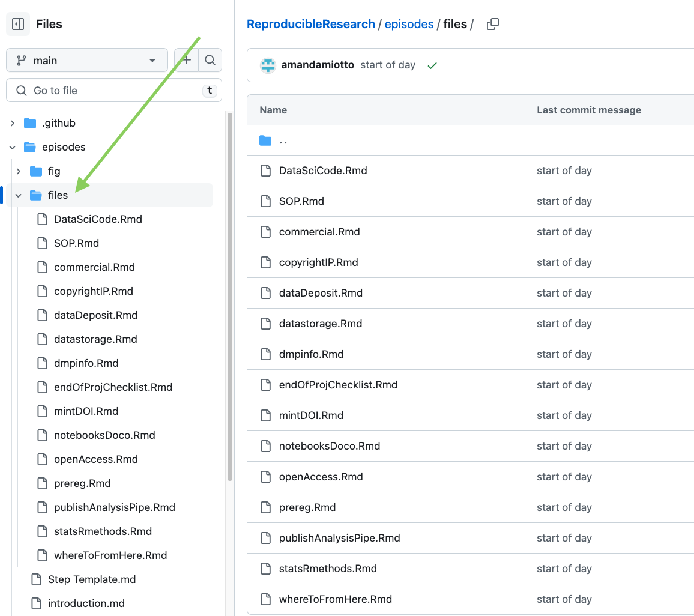The width and height of the screenshot is (694, 616).
Task: Select DataSciCode.Rmd in the sidebar tree
Action: tap(98, 219)
